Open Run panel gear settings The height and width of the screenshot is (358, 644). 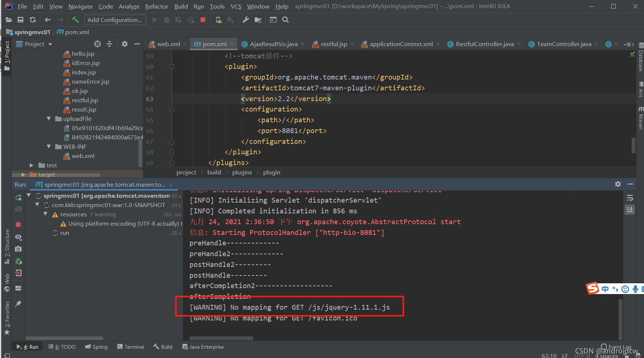[618, 184]
